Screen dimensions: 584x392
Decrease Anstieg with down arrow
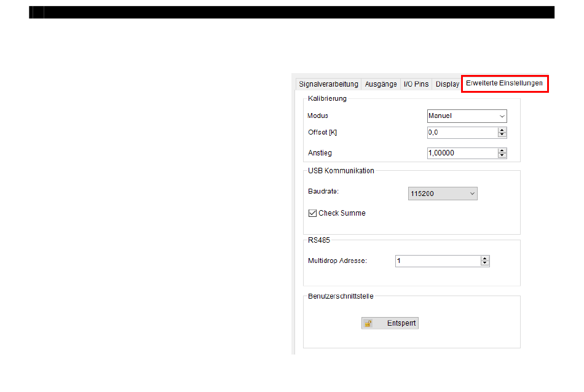[x=502, y=155]
